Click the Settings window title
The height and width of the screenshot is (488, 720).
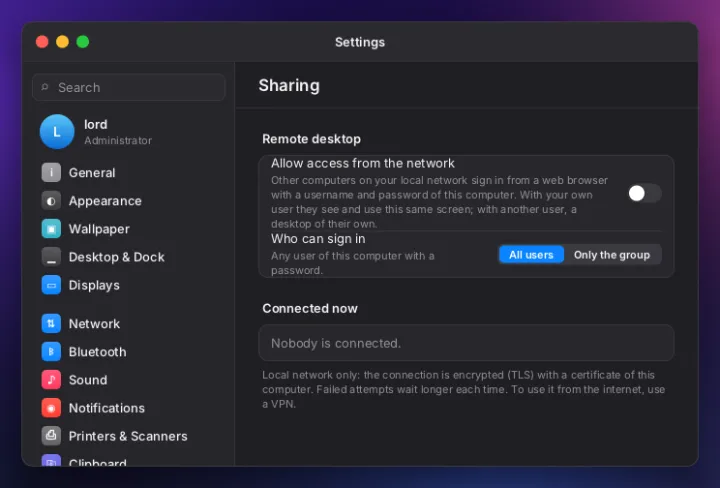point(360,42)
